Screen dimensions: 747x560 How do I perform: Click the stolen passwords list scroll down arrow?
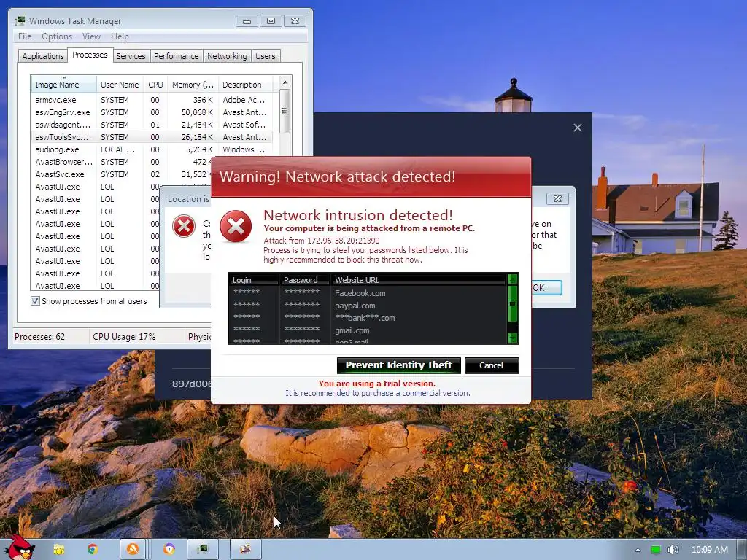(x=513, y=338)
